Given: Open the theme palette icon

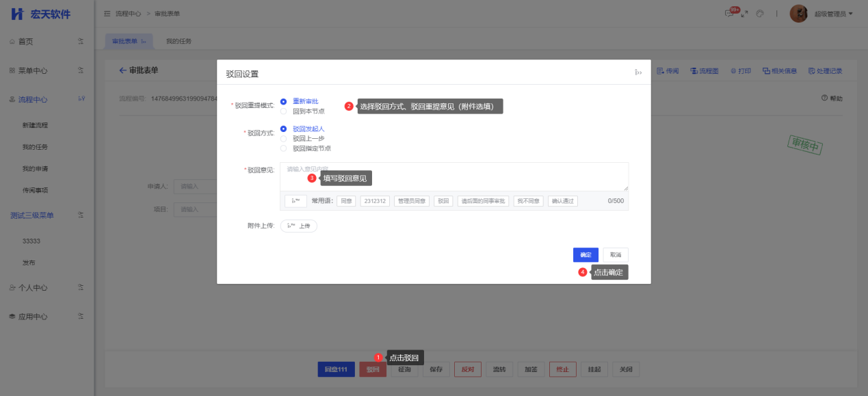Looking at the screenshot, I should pyautogui.click(x=760, y=14).
